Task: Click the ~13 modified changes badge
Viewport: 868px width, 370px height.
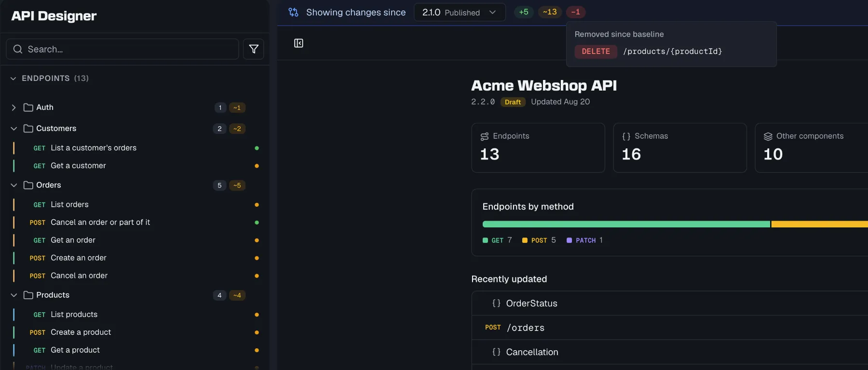Action: [x=550, y=12]
